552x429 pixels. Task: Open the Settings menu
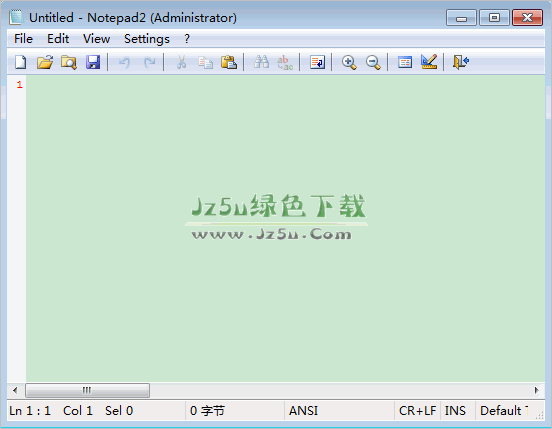147,39
